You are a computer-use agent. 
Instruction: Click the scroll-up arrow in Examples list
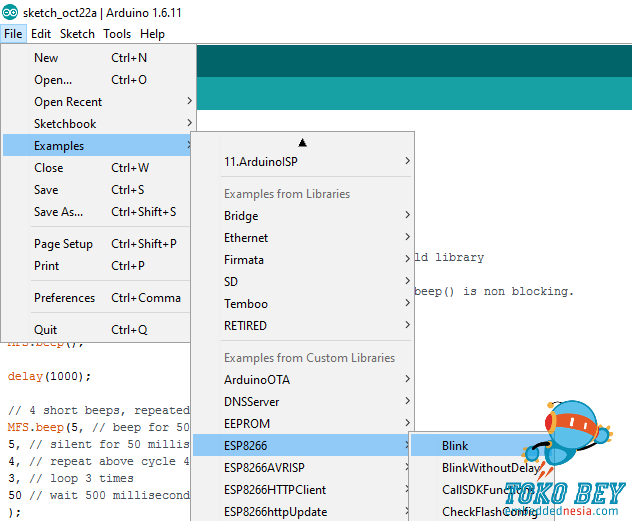pos(303,143)
